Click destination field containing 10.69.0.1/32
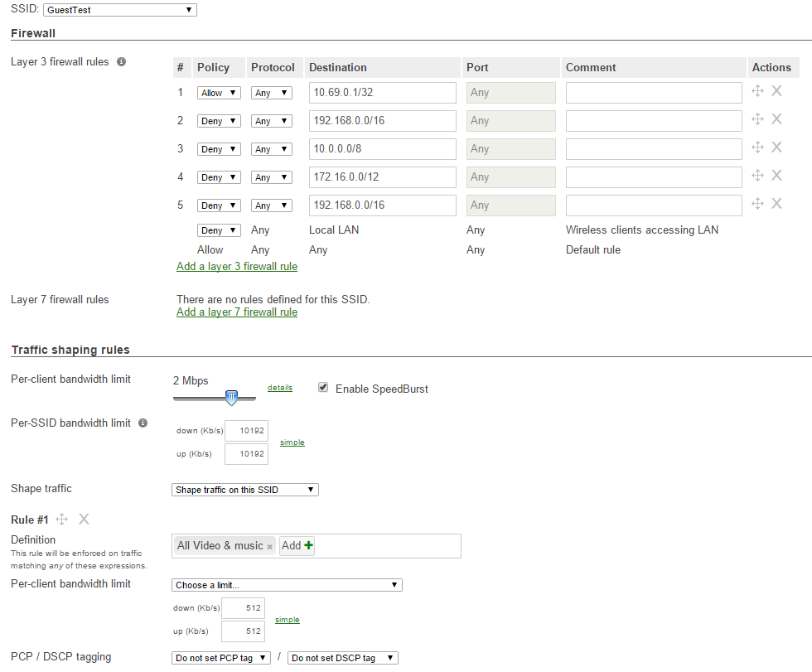Screen dimensions: 812x672 382,93
